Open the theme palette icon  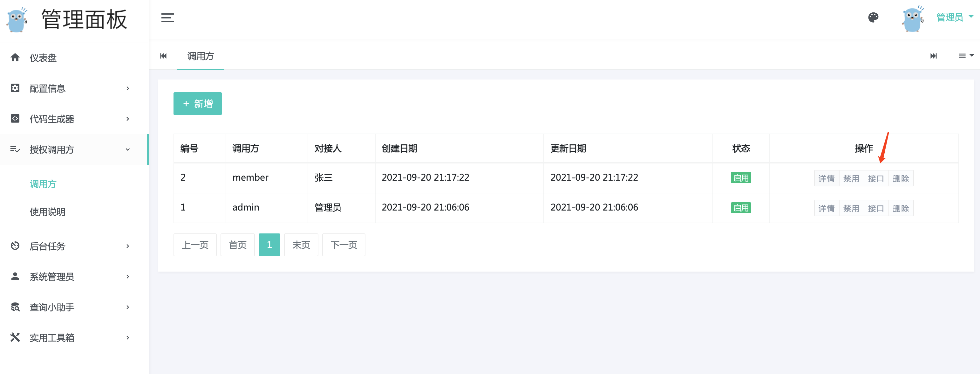[873, 17]
